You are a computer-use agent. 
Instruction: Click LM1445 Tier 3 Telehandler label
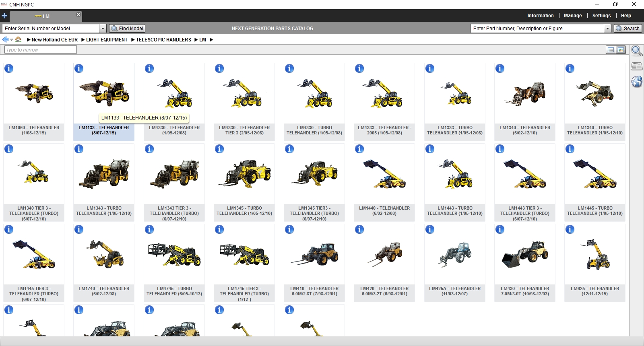pos(34,294)
